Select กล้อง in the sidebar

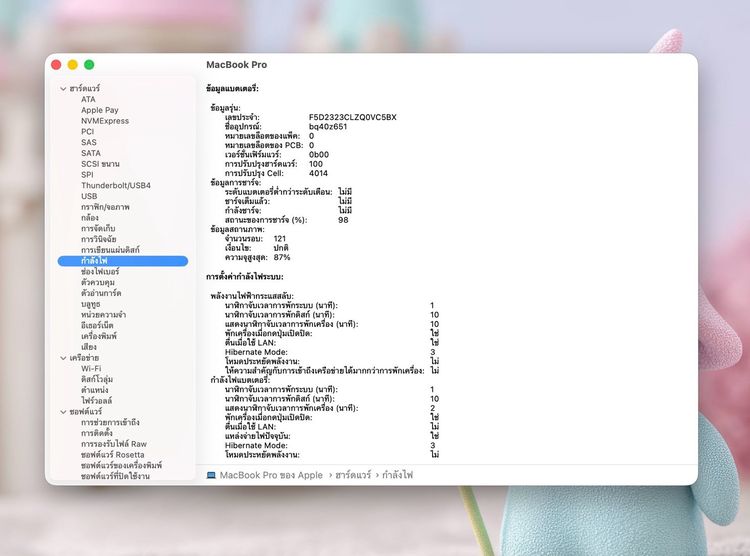tap(90, 218)
